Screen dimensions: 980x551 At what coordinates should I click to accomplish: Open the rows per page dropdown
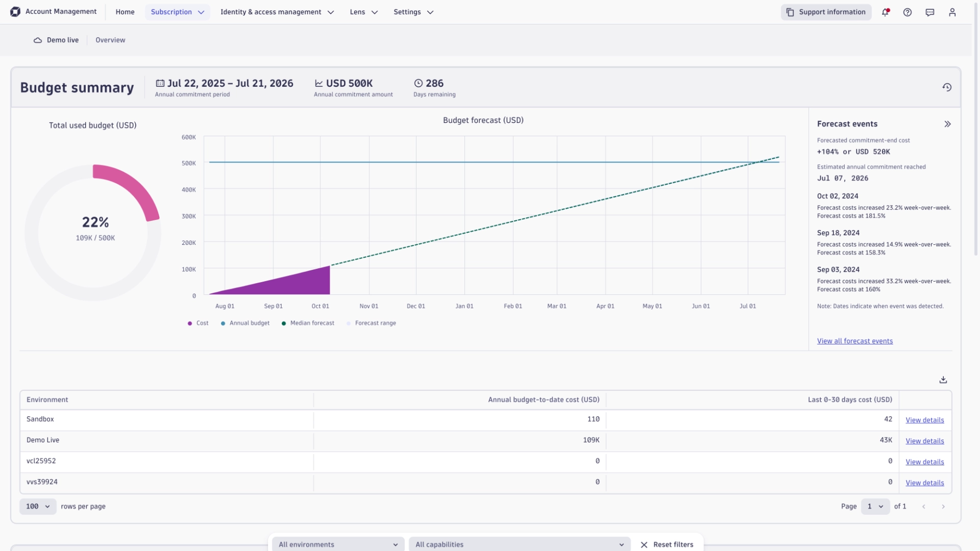click(37, 507)
